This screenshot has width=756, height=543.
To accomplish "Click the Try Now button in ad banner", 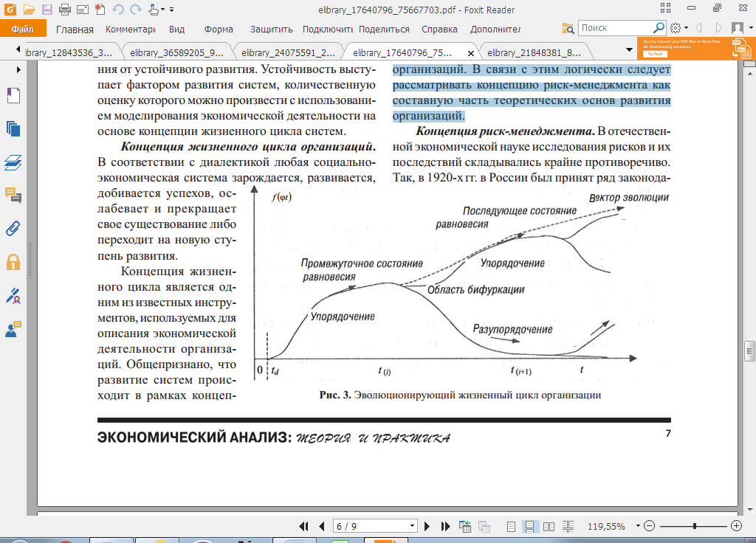I will [x=654, y=54].
